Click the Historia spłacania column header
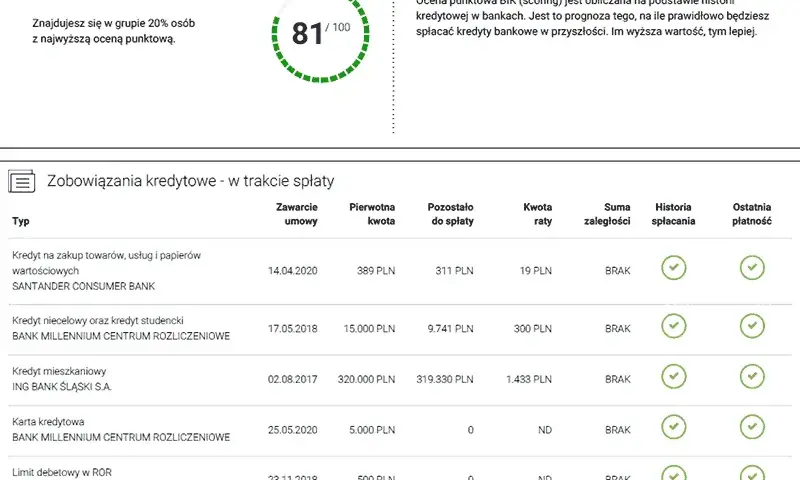The width and height of the screenshot is (800, 480). click(x=673, y=214)
